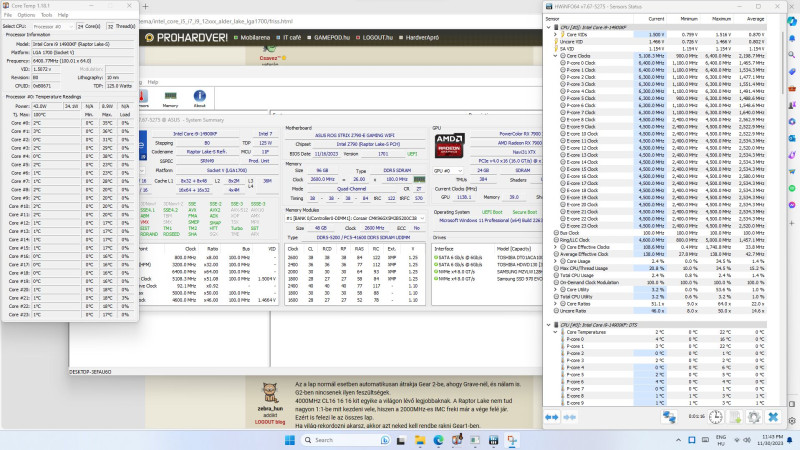Image resolution: width=800 pixels, height=450 pixels.
Task: Open the Windows Start menu
Action: pos(290,440)
